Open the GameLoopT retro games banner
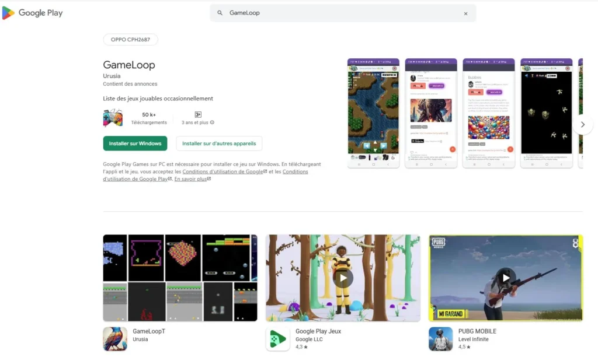This screenshot has height=364, width=598. point(180,278)
